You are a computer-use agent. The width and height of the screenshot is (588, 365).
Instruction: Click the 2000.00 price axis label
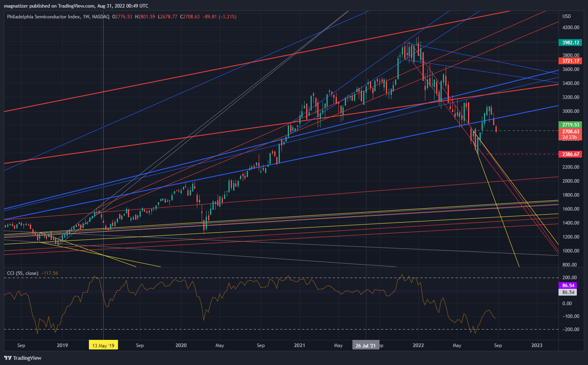click(x=571, y=181)
